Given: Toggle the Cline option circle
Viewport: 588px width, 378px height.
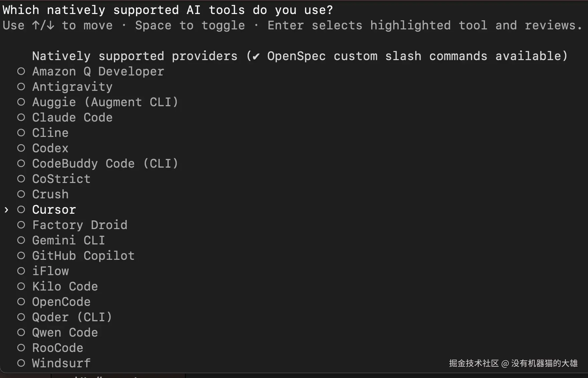Looking at the screenshot, I should (21, 133).
